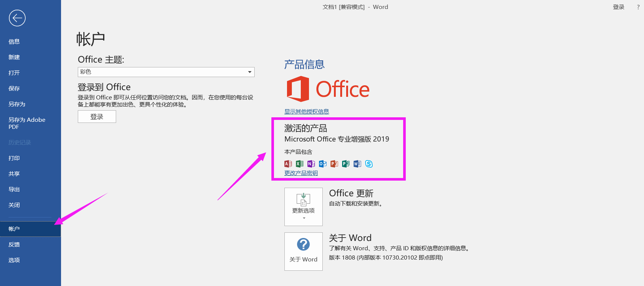Click 关闭 in the sidebar
This screenshot has width=644, height=286.
coord(31,205)
